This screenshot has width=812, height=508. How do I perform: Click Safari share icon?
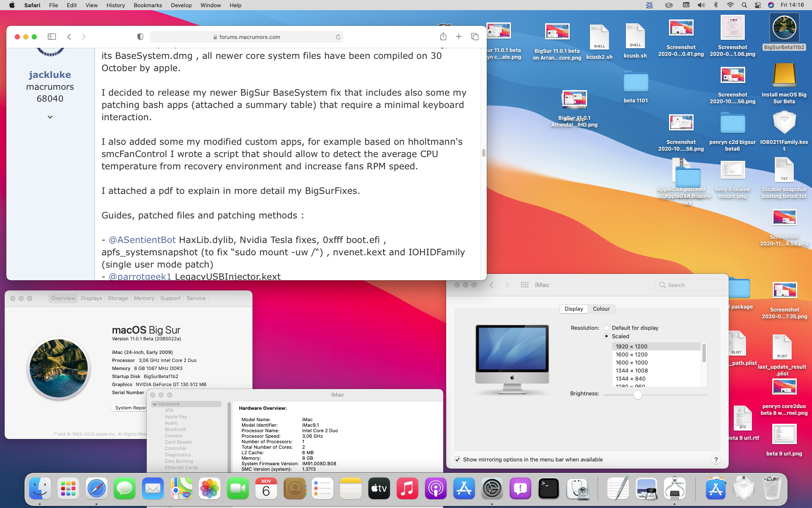443,37
